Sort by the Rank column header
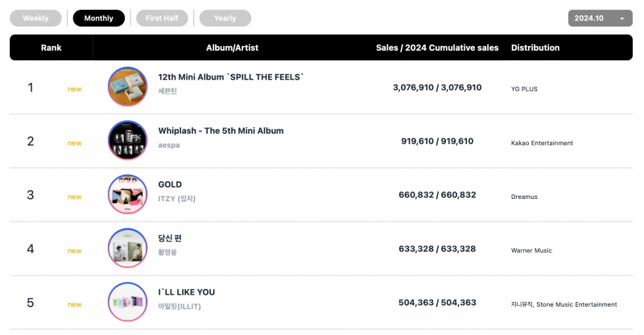Image resolution: width=644 pixels, height=335 pixels. (x=51, y=48)
